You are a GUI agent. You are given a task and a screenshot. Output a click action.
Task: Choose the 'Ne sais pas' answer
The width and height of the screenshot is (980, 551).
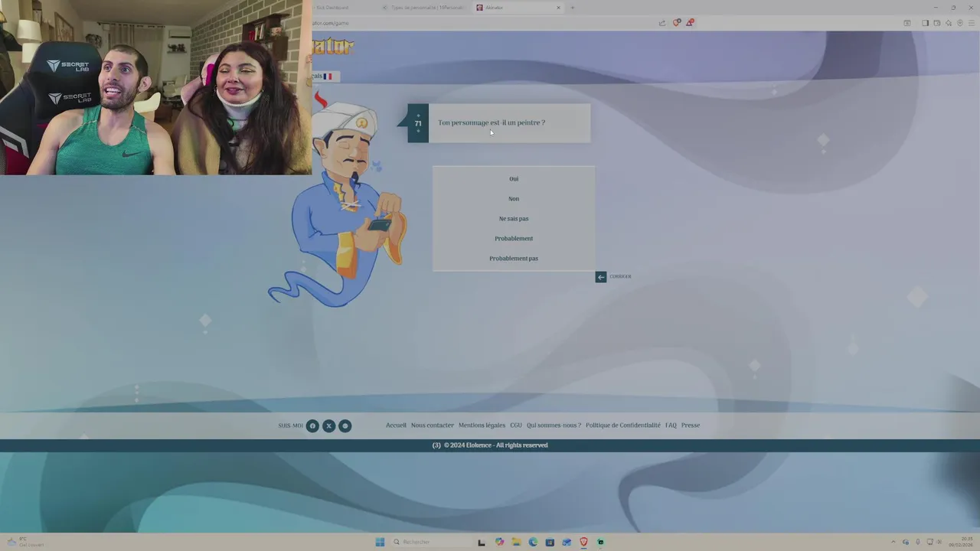pyautogui.click(x=514, y=219)
